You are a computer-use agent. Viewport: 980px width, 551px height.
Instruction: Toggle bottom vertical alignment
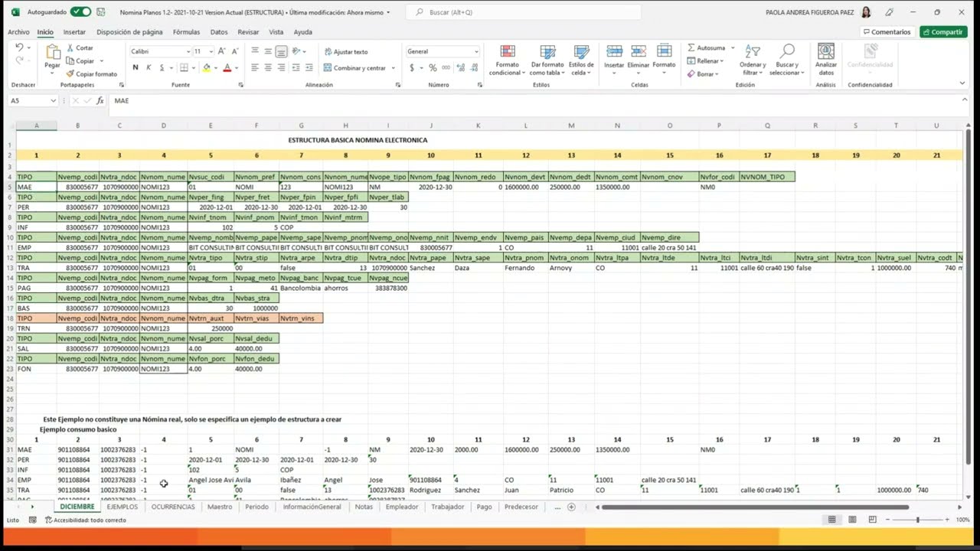point(281,51)
